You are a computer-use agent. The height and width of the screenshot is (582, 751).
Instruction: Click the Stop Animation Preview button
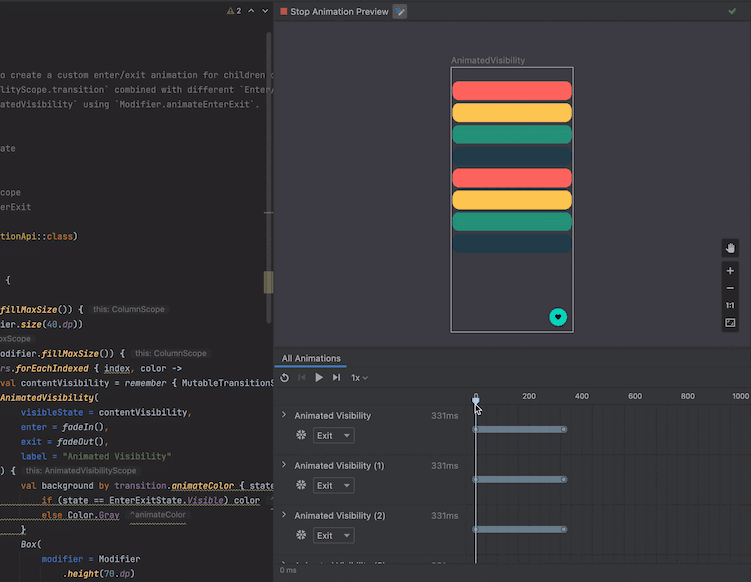point(334,11)
